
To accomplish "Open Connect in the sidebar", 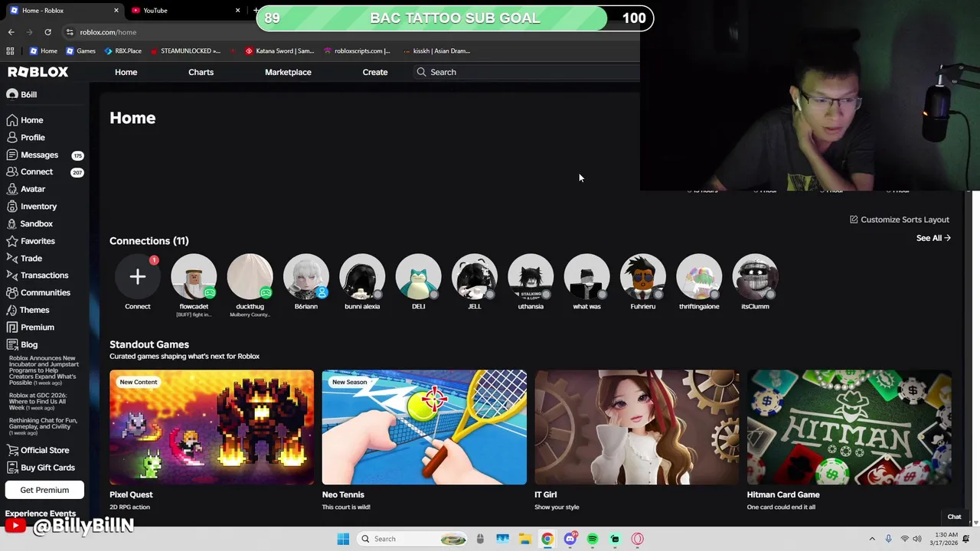I will click(x=29, y=172).
